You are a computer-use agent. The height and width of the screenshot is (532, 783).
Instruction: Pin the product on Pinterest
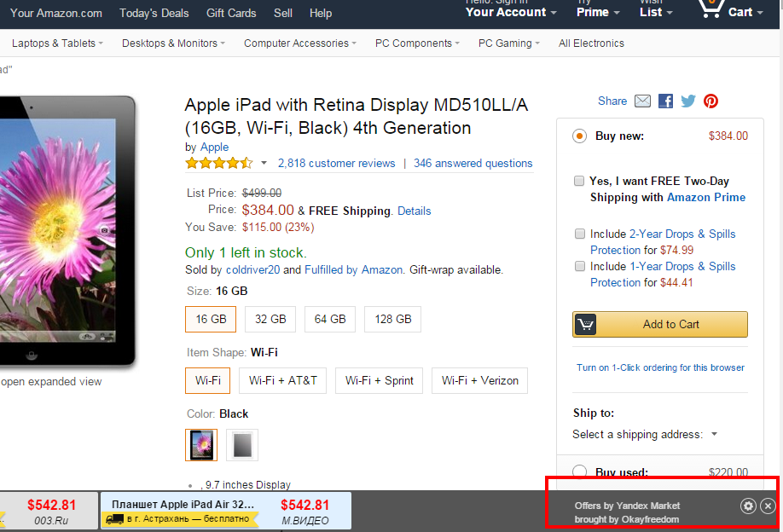coord(710,101)
